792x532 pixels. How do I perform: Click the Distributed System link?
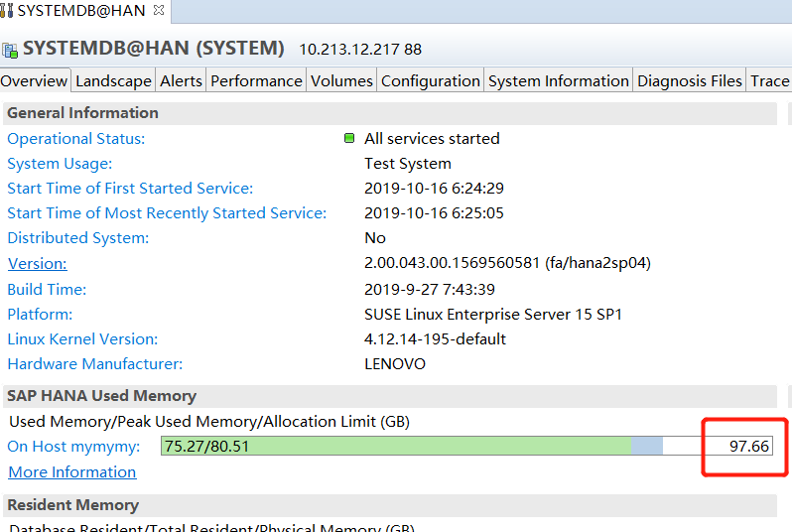point(78,237)
